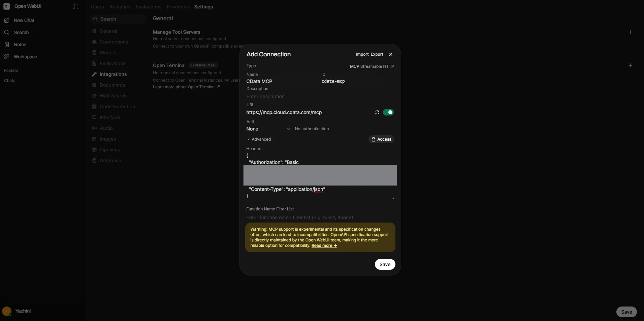The width and height of the screenshot is (644, 321).
Task: Focus the Description input field
Action: coord(320,96)
